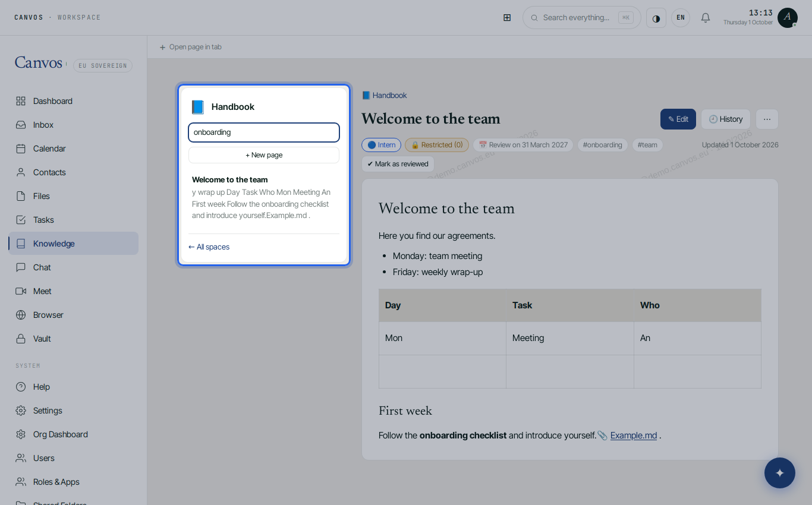Viewport: 812px width, 505px height.
Task: Click Review on 31 March 2027 chip
Action: [x=523, y=145]
